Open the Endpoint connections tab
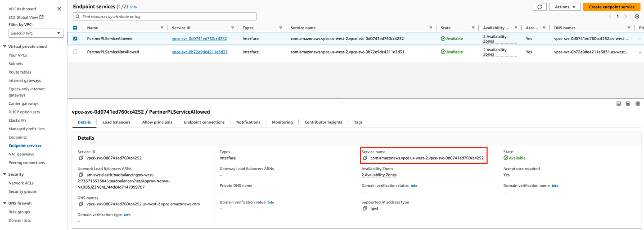This screenshot has height=230, width=644. (204, 122)
